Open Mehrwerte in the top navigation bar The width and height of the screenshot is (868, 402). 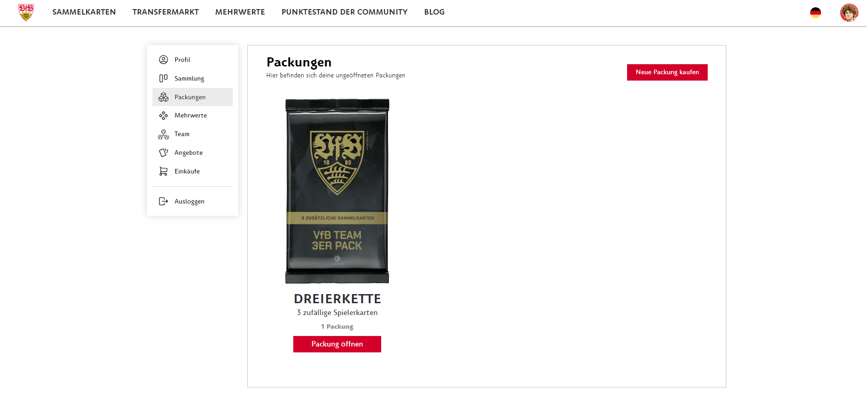[x=240, y=12]
